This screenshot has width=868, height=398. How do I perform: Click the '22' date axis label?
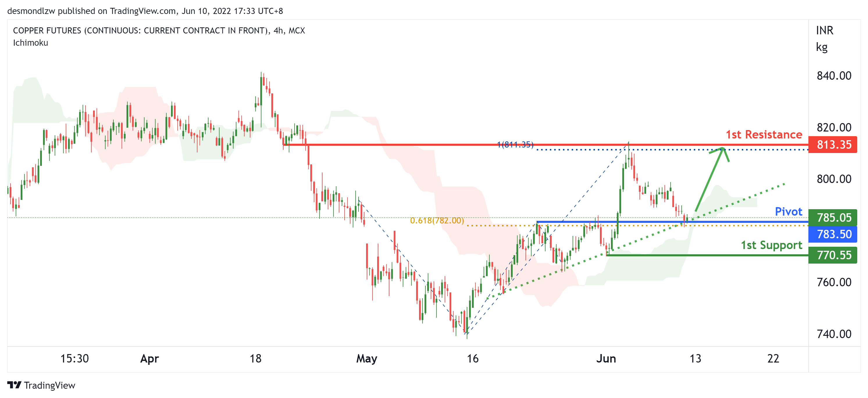[773, 358]
